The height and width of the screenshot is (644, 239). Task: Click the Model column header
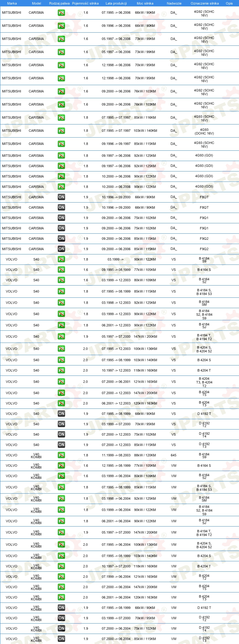coord(36,3)
